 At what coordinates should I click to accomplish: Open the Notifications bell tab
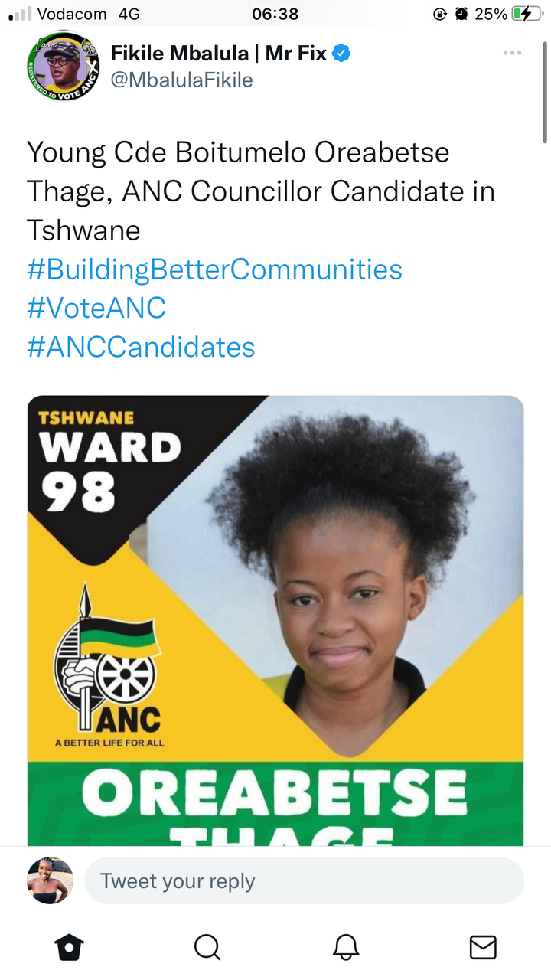point(346,947)
